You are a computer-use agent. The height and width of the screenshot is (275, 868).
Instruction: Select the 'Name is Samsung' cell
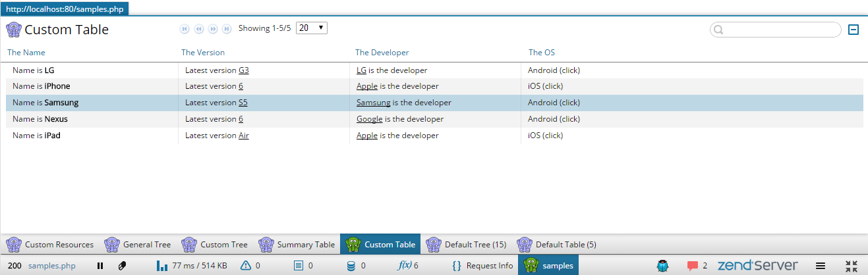[x=92, y=103]
